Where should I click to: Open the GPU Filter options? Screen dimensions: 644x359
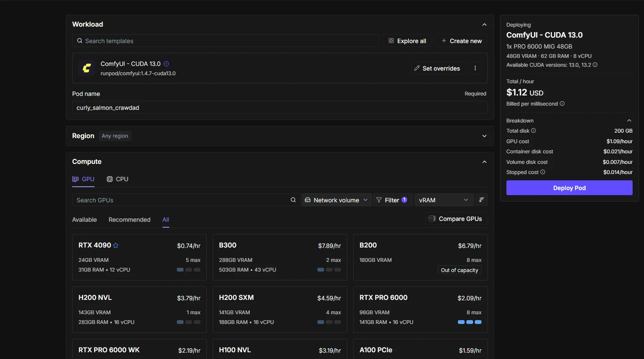click(392, 200)
